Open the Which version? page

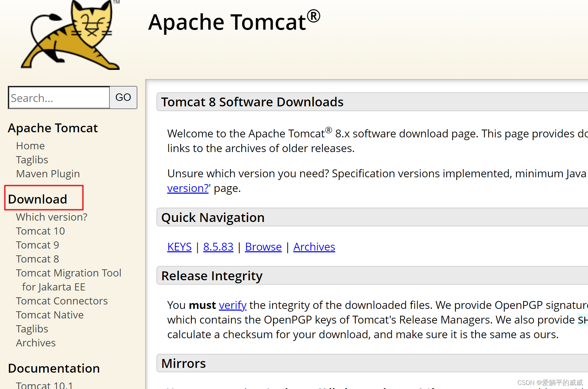coord(51,217)
